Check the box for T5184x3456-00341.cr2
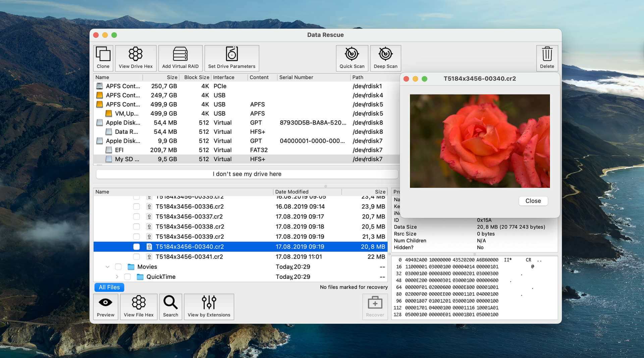Image resolution: width=644 pixels, height=358 pixels. coord(137,257)
